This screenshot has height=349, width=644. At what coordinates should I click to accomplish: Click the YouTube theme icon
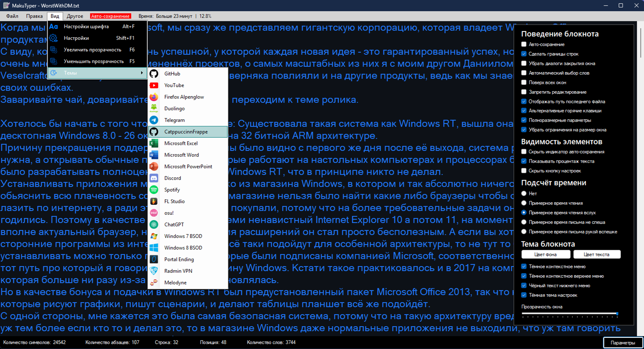[154, 85]
